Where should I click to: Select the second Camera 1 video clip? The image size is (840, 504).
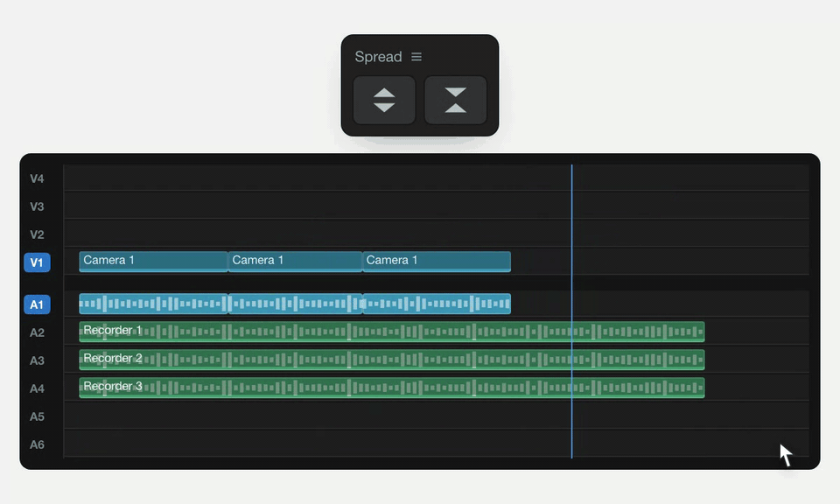click(x=295, y=262)
